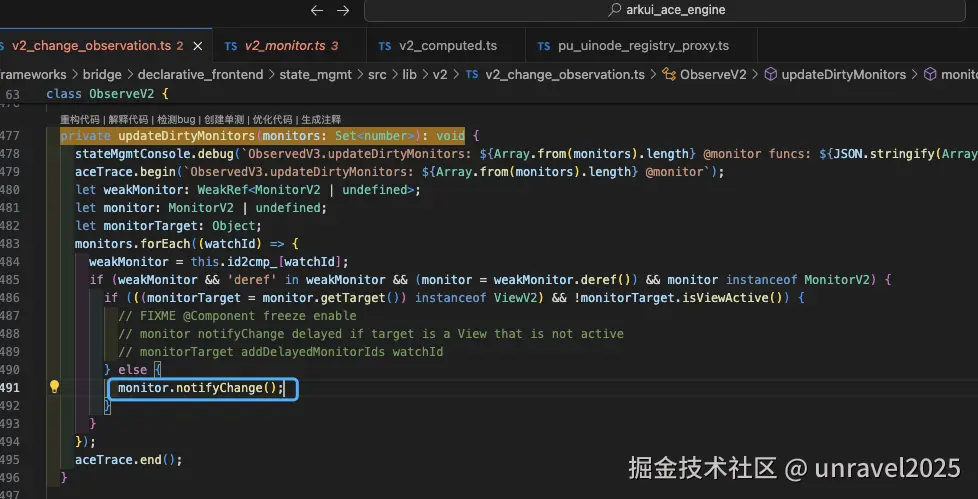
Task: Click line number 477 in the gutter
Action: point(11,135)
